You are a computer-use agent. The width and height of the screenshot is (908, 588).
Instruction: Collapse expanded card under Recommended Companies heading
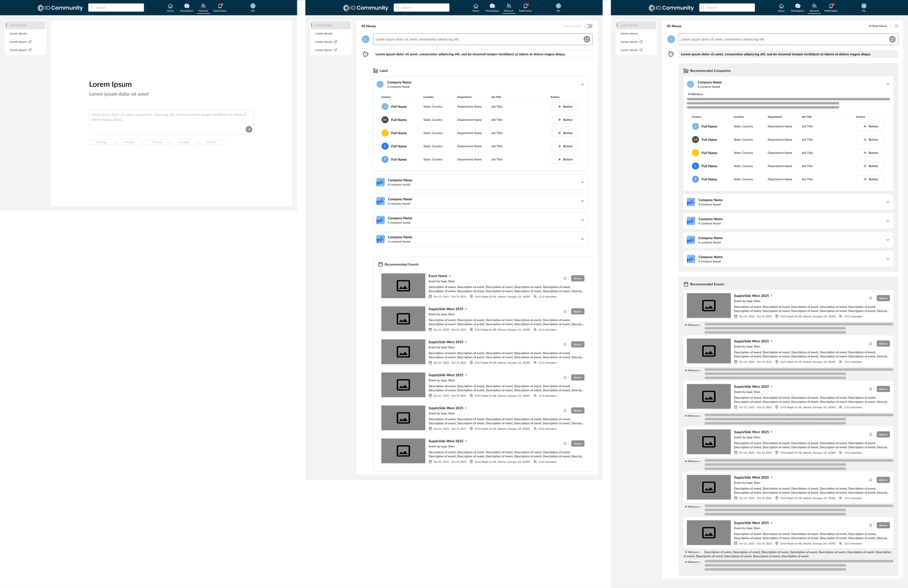[x=887, y=84]
